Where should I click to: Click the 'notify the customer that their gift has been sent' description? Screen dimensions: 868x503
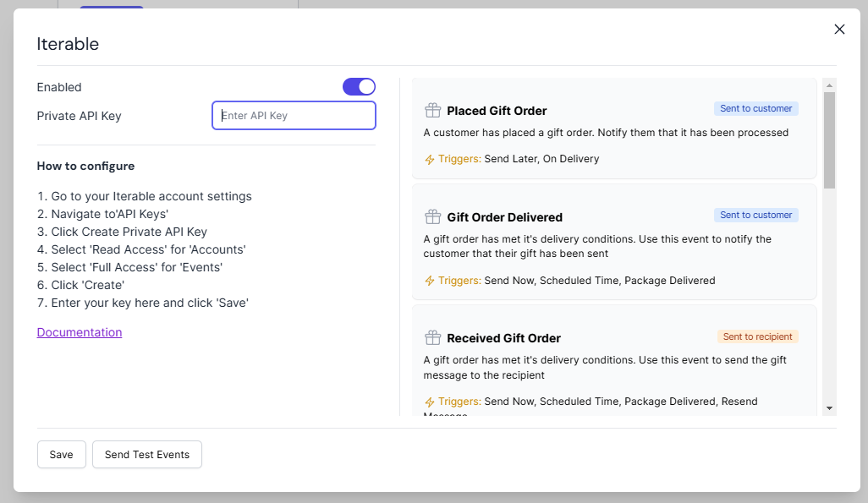point(597,246)
